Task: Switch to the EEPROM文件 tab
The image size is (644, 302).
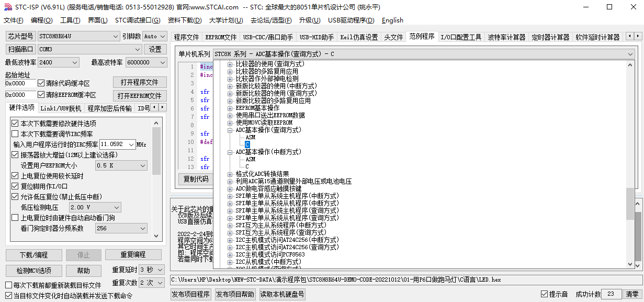Action: pos(221,37)
